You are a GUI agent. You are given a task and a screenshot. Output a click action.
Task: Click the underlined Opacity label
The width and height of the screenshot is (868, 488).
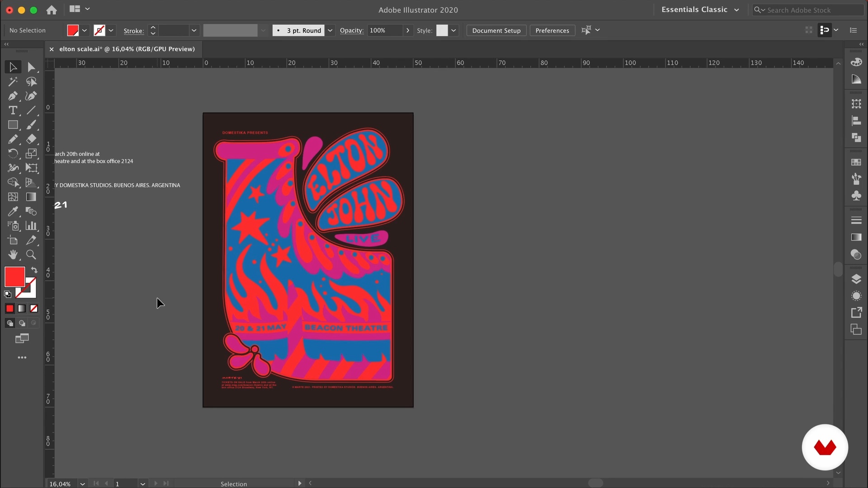click(351, 30)
